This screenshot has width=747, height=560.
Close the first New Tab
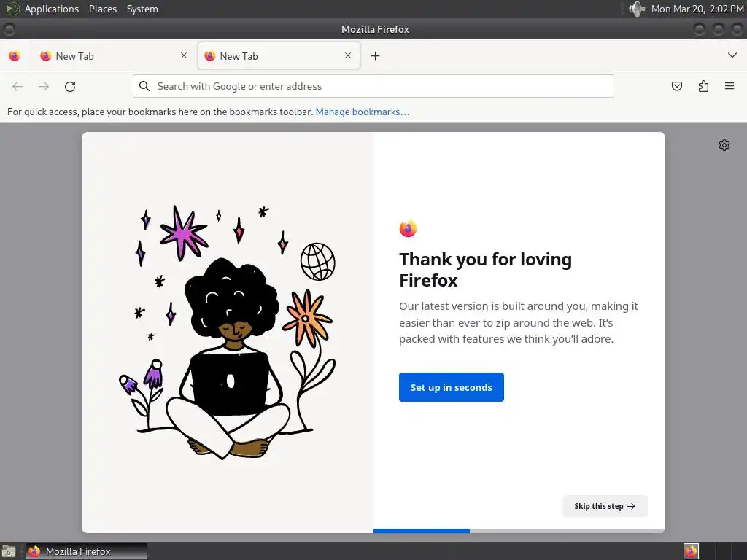[184, 55]
